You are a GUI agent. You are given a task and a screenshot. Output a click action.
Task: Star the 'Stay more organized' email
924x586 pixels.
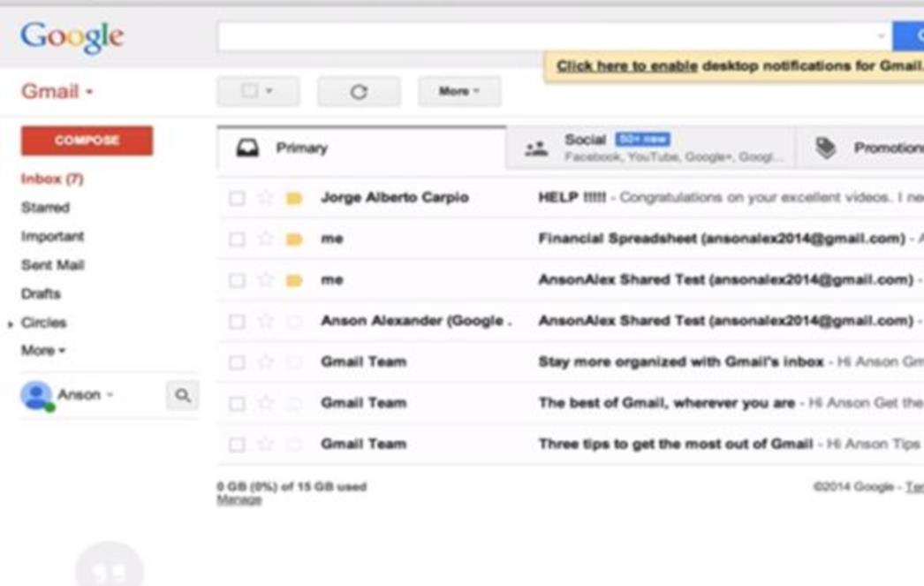(x=266, y=361)
